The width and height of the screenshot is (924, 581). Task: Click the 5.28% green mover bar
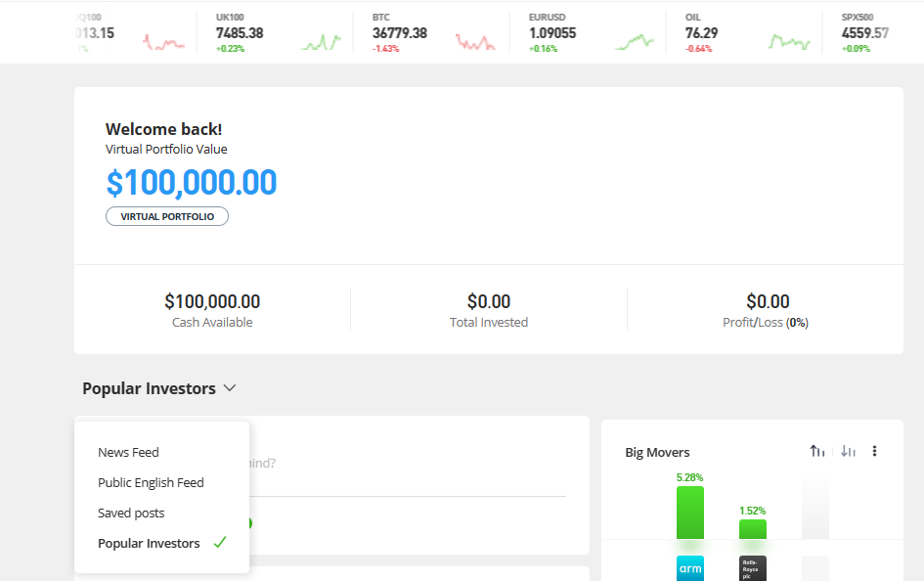coord(690,513)
